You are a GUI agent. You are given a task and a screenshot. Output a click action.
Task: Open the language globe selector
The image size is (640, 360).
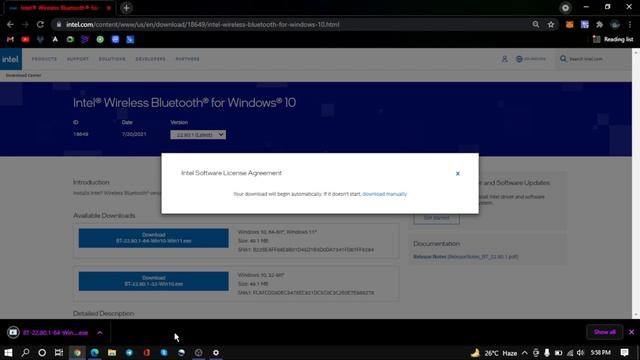coord(531,59)
